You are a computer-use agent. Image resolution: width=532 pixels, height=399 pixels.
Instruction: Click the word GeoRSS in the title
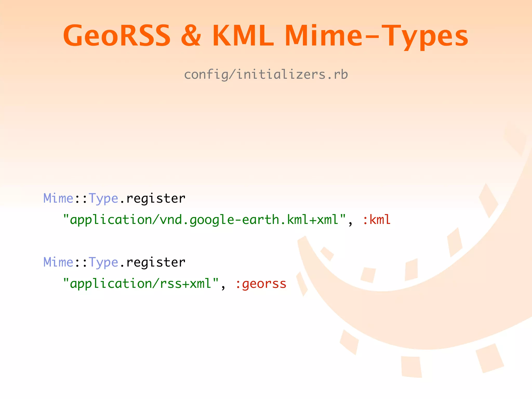pyautogui.click(x=117, y=36)
